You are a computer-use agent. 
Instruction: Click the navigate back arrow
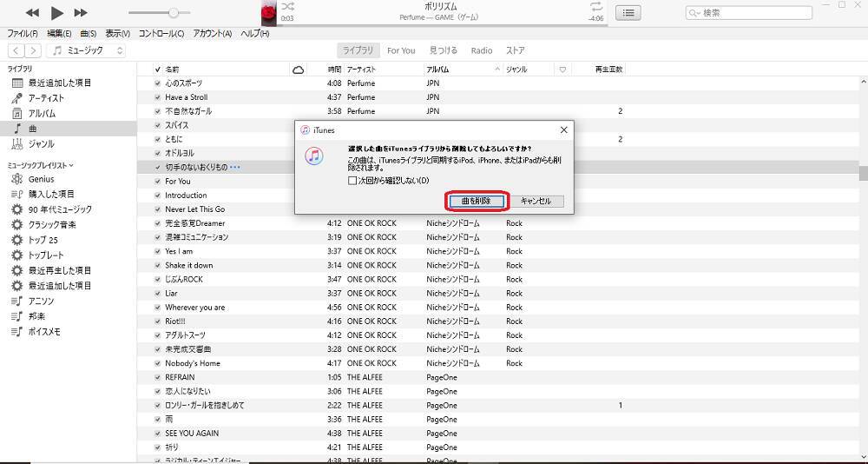pyautogui.click(x=16, y=51)
